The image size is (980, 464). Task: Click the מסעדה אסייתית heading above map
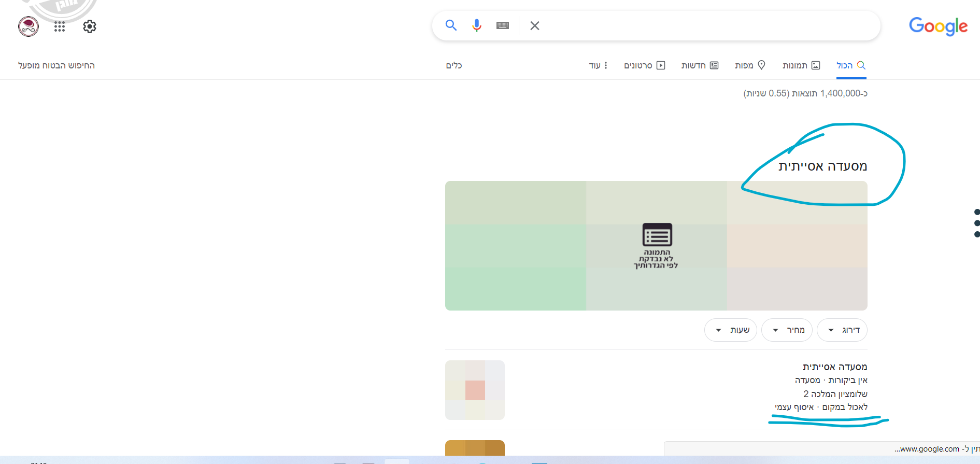822,166
